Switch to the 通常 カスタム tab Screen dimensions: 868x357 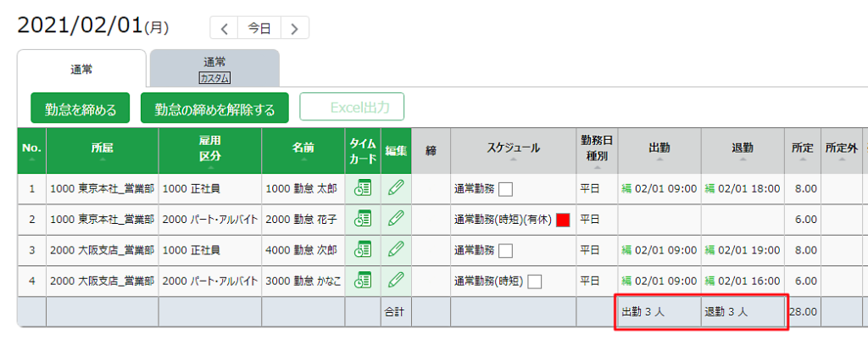(214, 69)
